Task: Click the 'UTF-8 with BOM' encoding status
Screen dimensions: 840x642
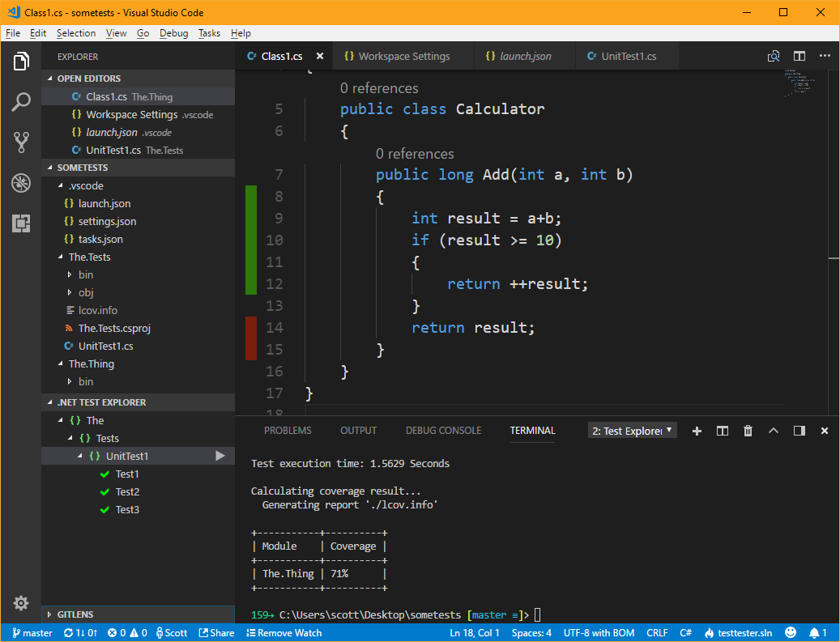Action: click(x=599, y=633)
